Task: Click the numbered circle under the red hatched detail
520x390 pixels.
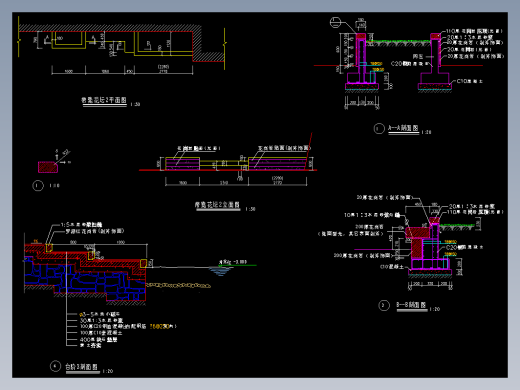Action: [x=38, y=185]
